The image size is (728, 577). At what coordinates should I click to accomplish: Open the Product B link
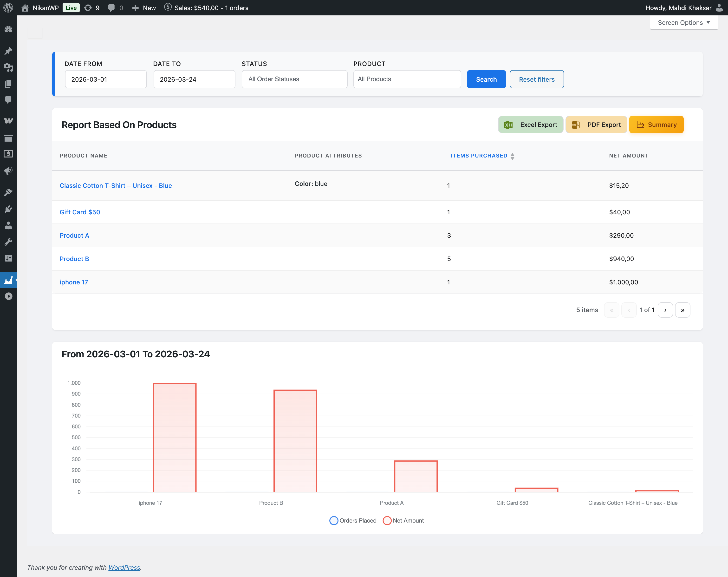[74, 259]
